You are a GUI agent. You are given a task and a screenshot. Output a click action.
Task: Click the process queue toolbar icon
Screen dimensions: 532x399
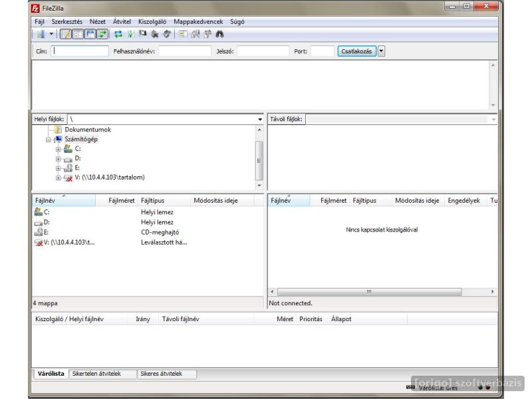[x=130, y=34]
